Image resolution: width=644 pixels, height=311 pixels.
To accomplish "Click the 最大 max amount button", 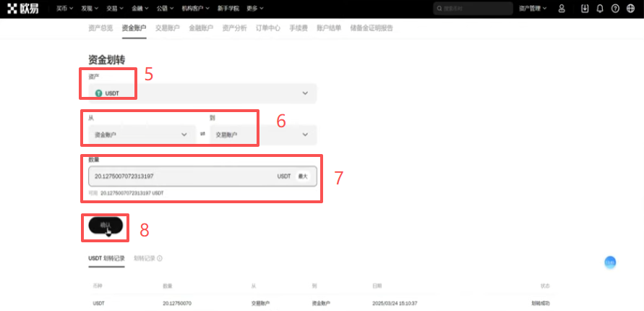I will tap(303, 176).
